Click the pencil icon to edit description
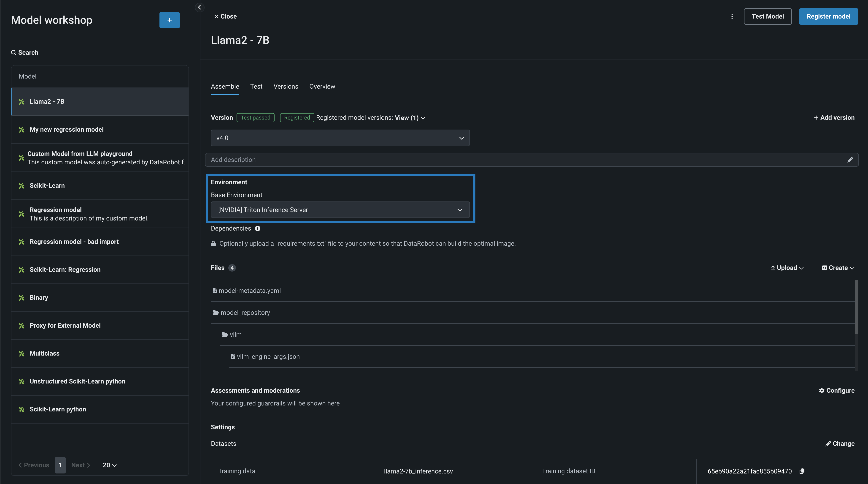This screenshot has height=484, width=868. coord(850,160)
